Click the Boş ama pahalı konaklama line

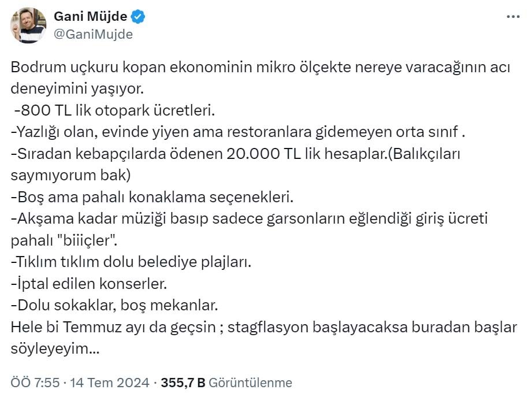pos(152,197)
